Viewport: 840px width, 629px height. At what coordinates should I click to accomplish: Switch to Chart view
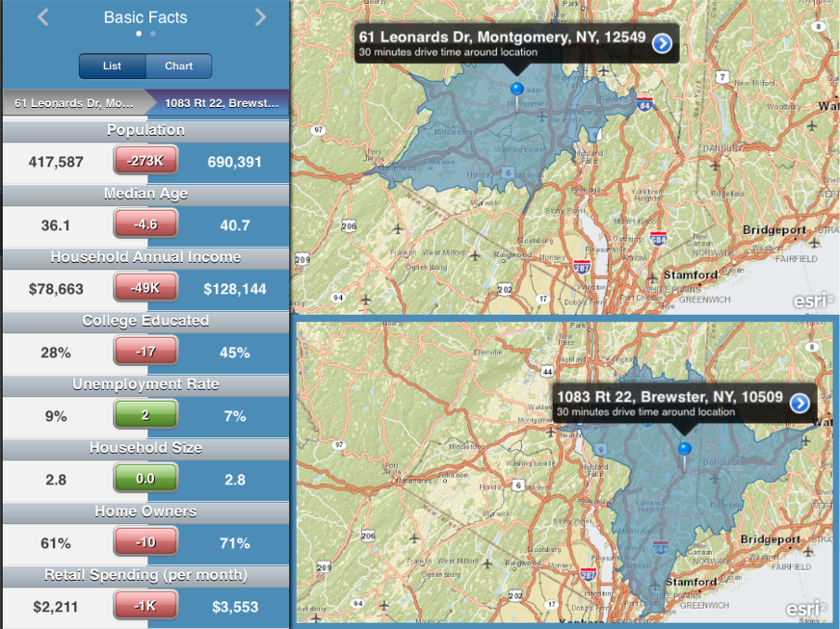click(x=178, y=66)
